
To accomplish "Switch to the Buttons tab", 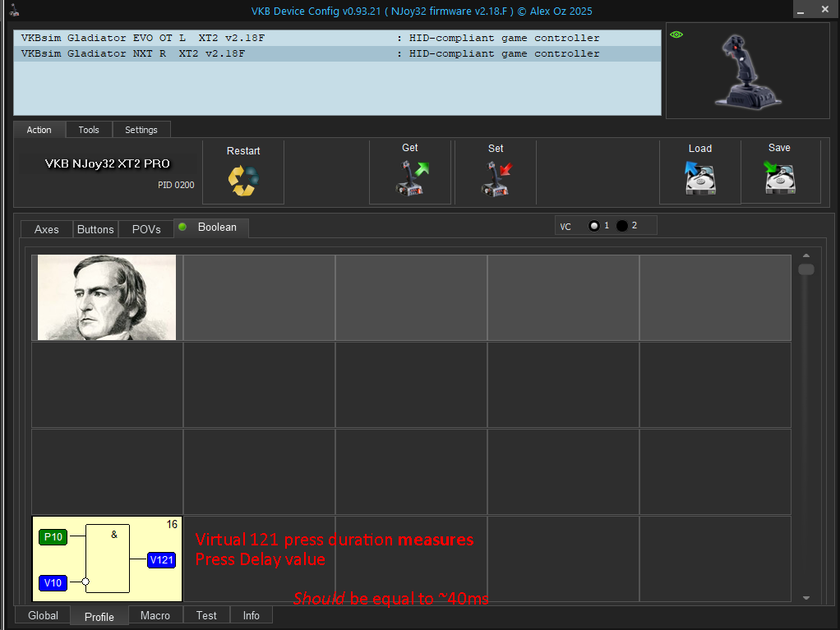I will click(95, 229).
